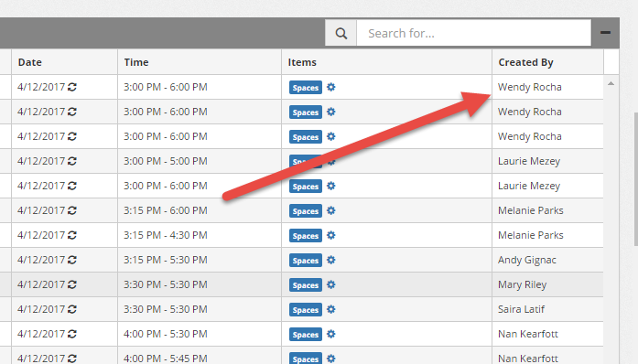638x364 pixels.
Task: Click the 4/12/2017 date in Andy Gignac's row
Action: point(41,260)
